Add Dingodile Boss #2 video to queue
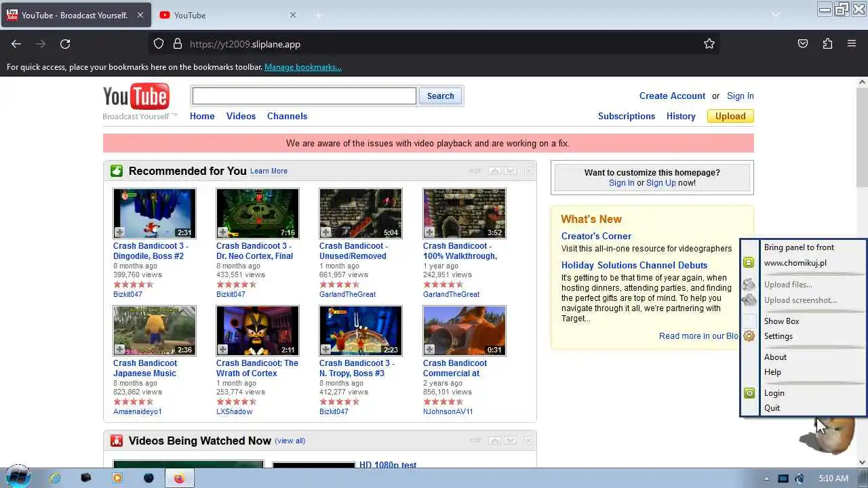Screen dimensions: 868x488 [x=120, y=232]
